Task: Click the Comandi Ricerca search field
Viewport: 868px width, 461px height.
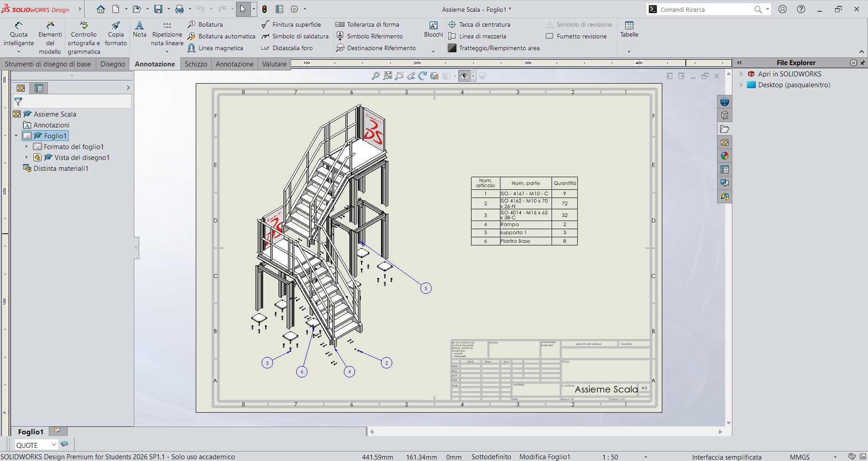Action: coord(703,9)
